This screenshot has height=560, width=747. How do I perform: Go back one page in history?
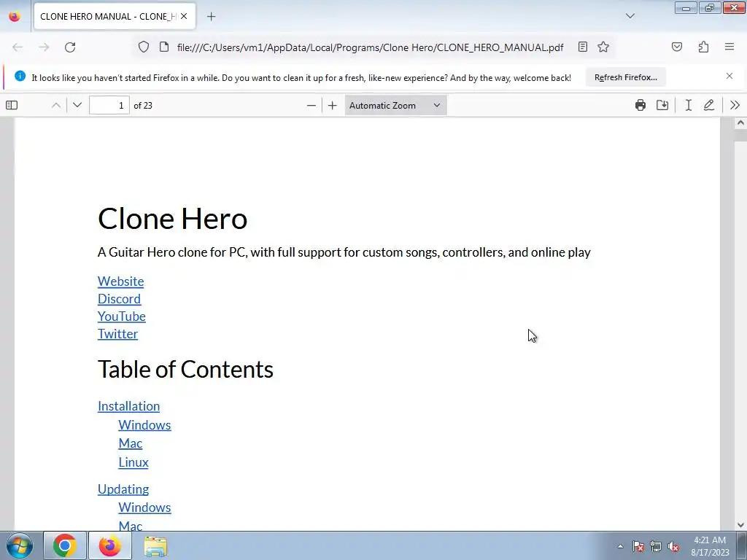click(x=18, y=47)
